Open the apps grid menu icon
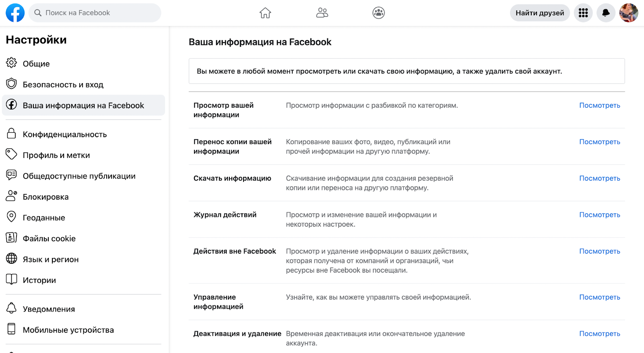This screenshot has width=644, height=353. tap(583, 13)
